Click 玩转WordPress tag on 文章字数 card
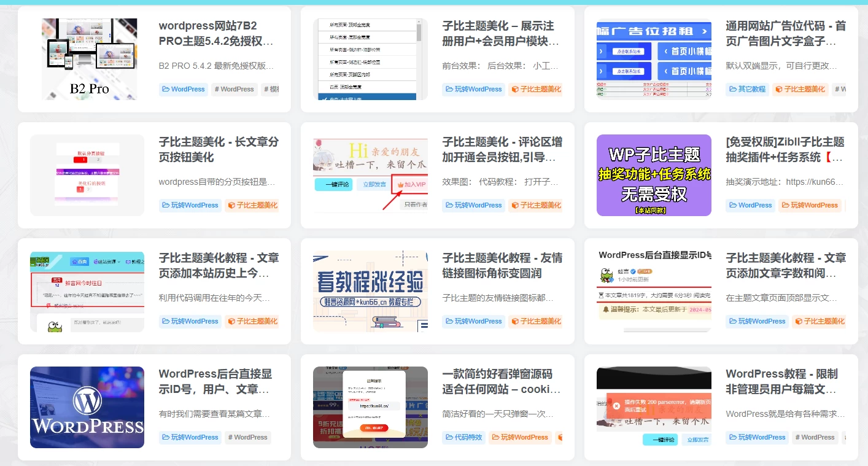 [x=757, y=321]
